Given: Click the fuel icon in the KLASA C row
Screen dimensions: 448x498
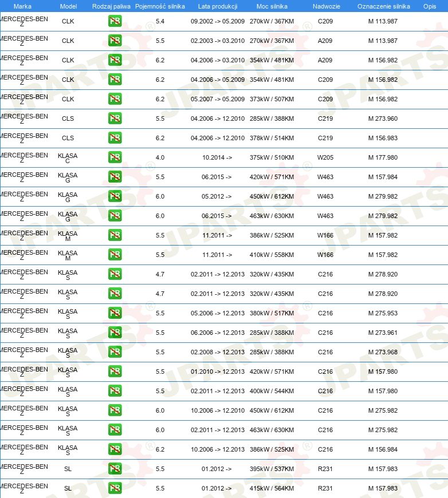Looking at the screenshot, I should point(115,157).
